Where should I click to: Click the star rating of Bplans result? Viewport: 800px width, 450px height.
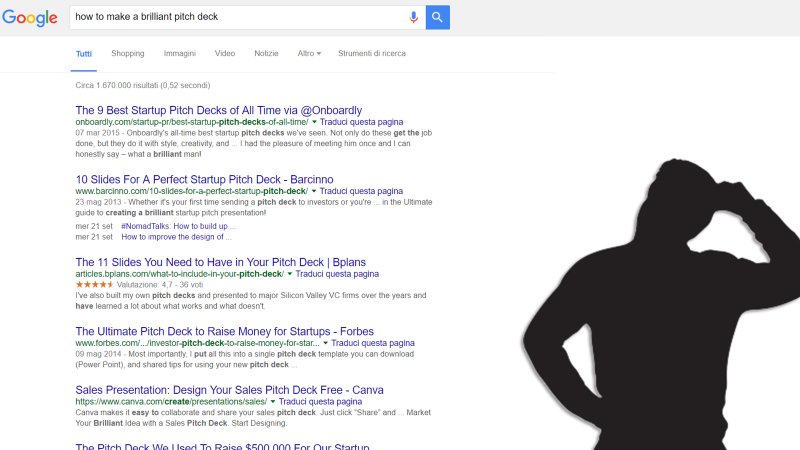[x=94, y=285]
